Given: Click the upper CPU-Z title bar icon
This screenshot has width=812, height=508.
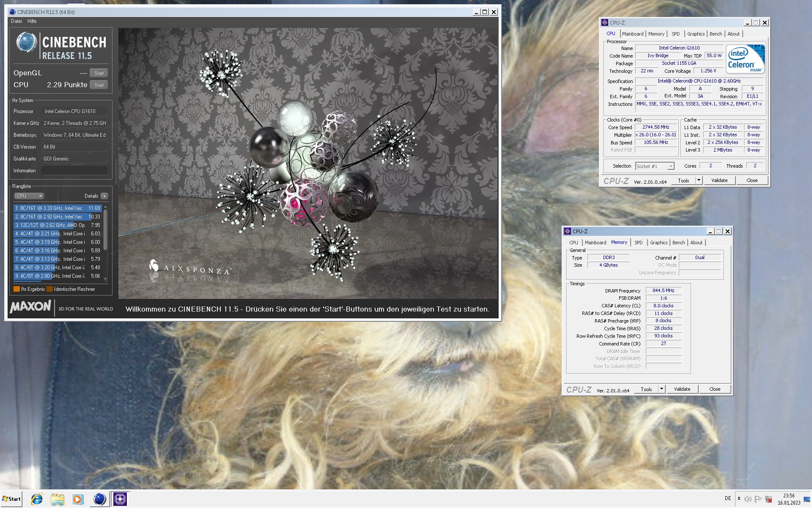Looking at the screenshot, I should click(605, 23).
